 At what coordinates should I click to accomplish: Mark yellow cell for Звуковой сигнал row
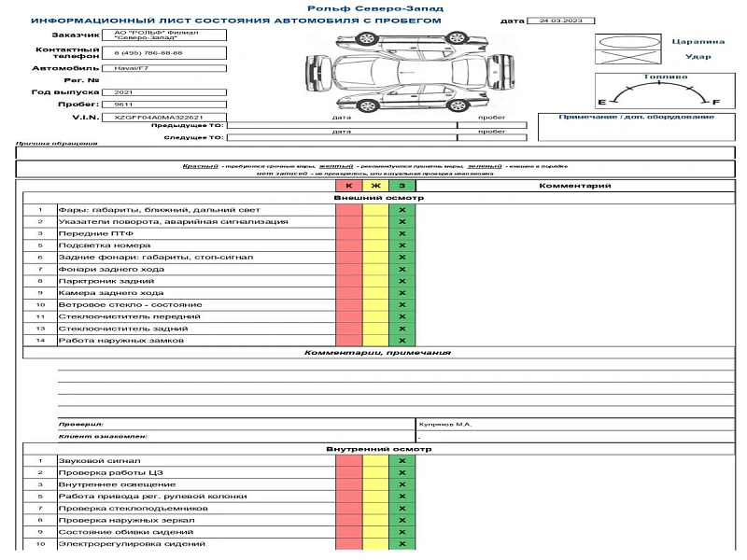[374, 461]
